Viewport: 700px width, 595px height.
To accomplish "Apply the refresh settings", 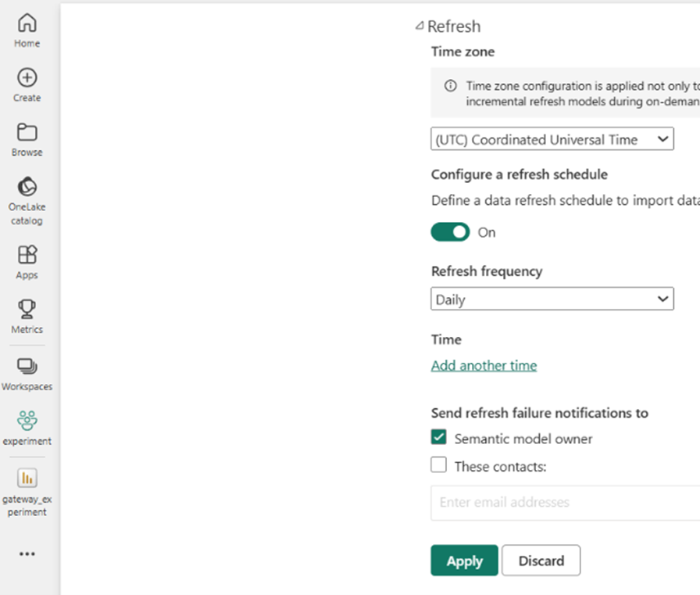I will 464,561.
